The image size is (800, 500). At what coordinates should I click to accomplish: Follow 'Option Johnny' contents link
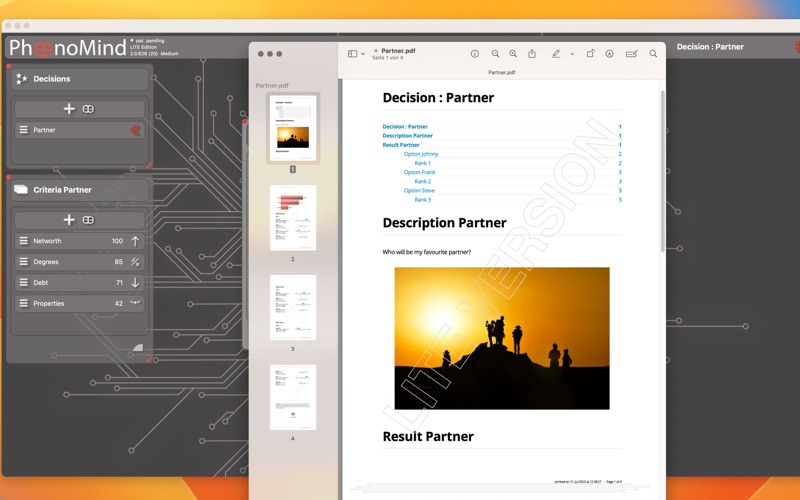pos(421,154)
